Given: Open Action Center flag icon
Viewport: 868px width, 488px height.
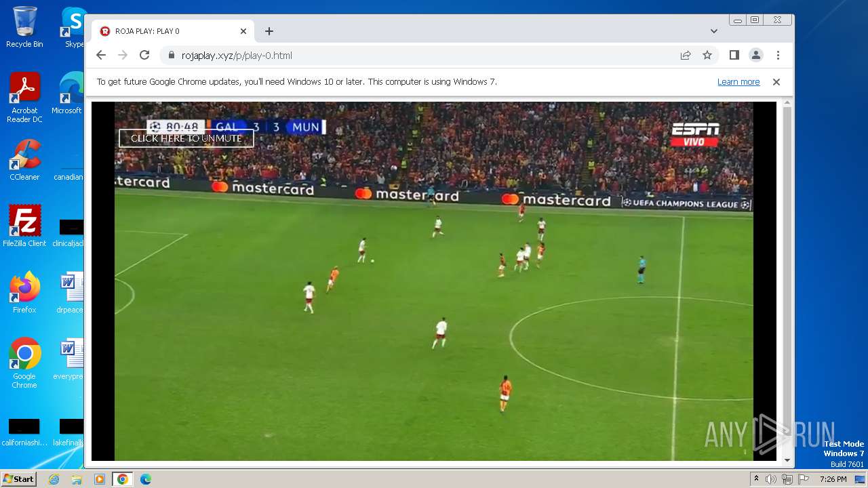Looking at the screenshot, I should click(802, 479).
